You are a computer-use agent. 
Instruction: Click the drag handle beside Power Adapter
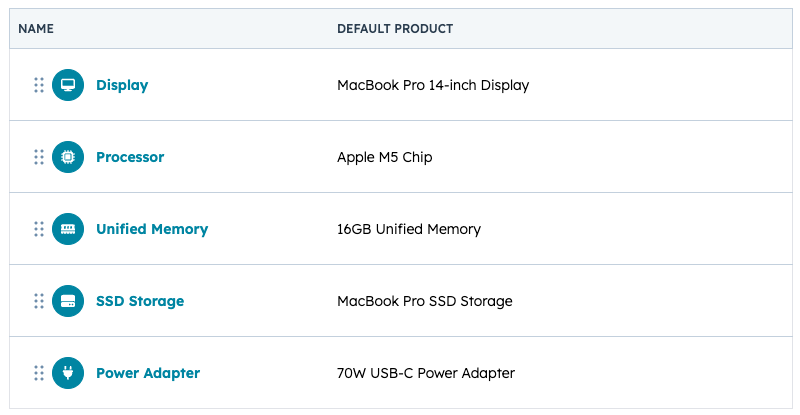tap(39, 373)
